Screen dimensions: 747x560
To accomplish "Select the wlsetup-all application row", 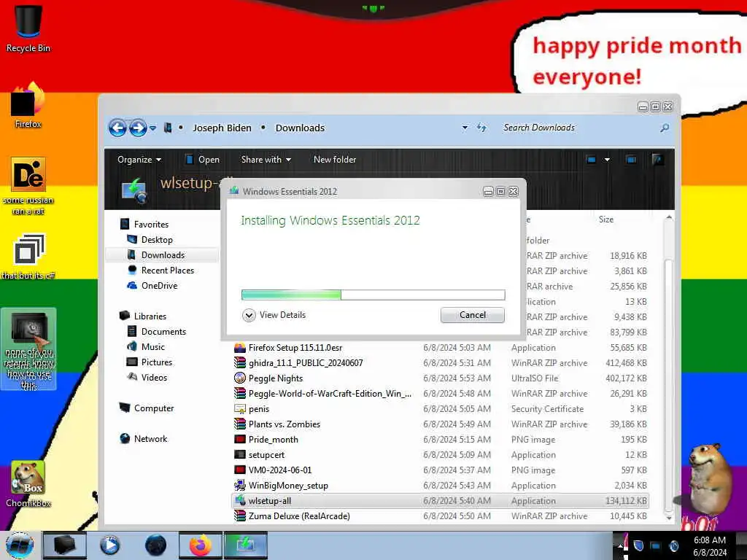I will tap(441, 500).
